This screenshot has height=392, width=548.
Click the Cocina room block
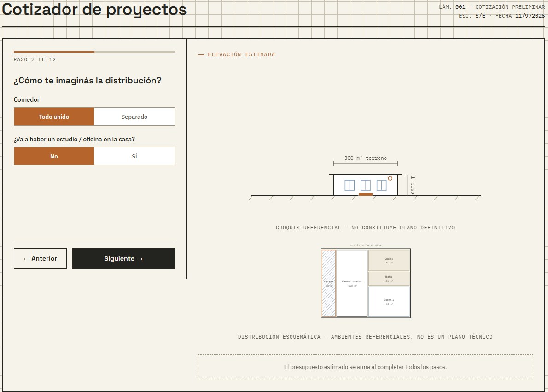pyautogui.click(x=389, y=261)
